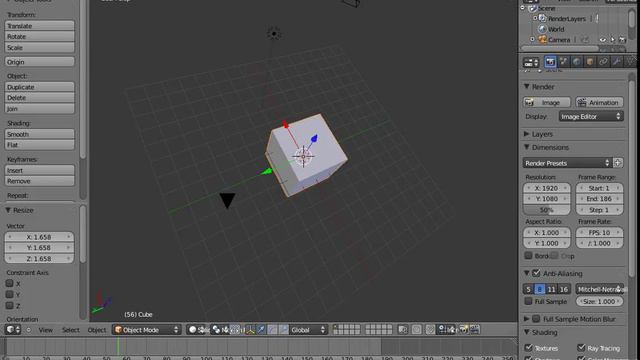Screen dimensions: 640x360
Task: Expand the Camera tree item in outliner
Action: coord(532,40)
